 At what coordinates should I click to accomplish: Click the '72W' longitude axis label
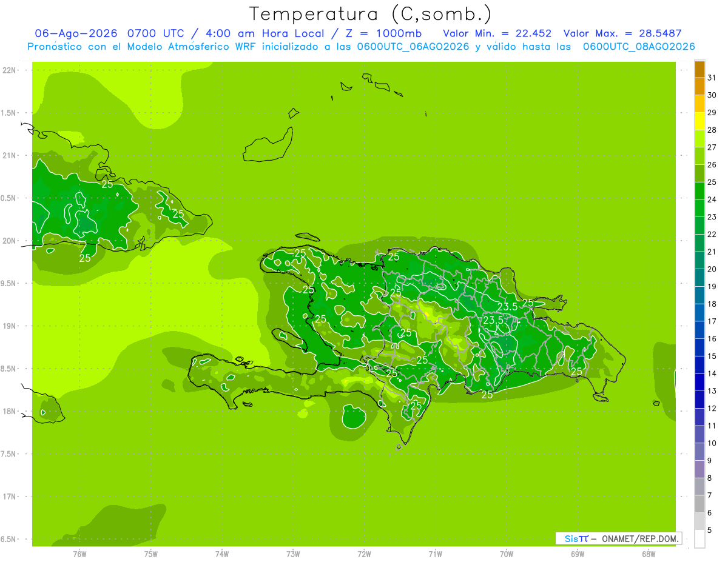[364, 554]
